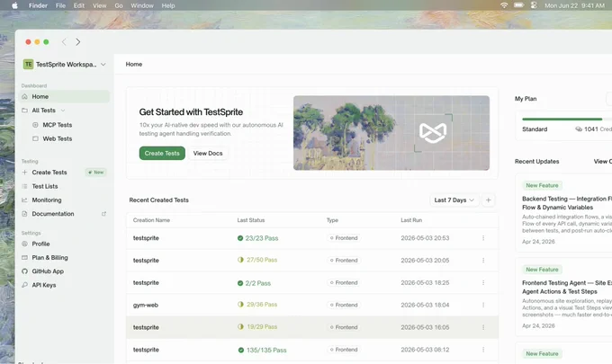
Task: Click the 2026-05-03 16:05 timestamp
Action: point(425,327)
